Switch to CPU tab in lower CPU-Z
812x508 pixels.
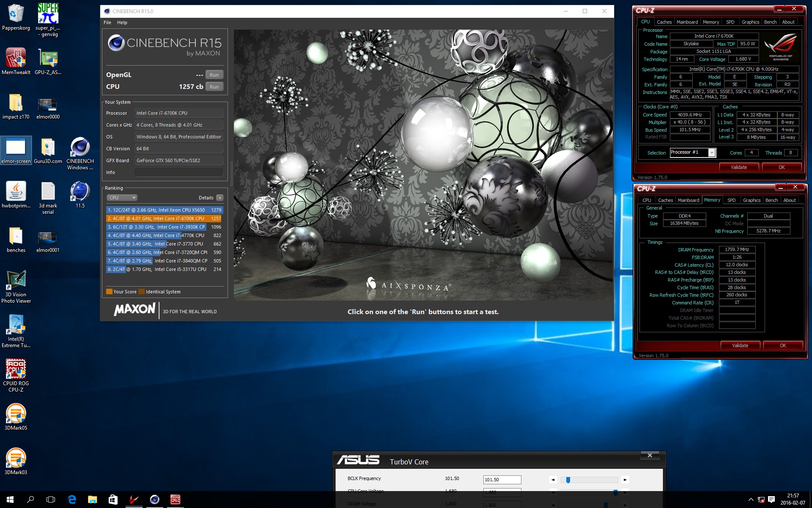pos(647,200)
